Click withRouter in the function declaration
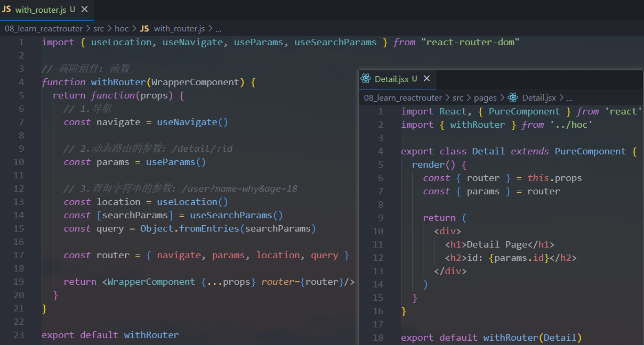This screenshot has width=644, height=345. coord(118,82)
